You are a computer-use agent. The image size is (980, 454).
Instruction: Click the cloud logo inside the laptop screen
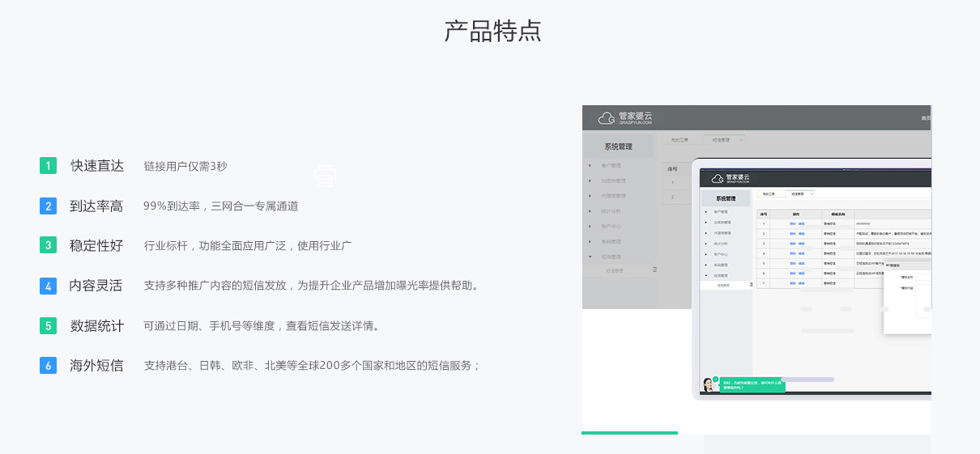[717, 178]
